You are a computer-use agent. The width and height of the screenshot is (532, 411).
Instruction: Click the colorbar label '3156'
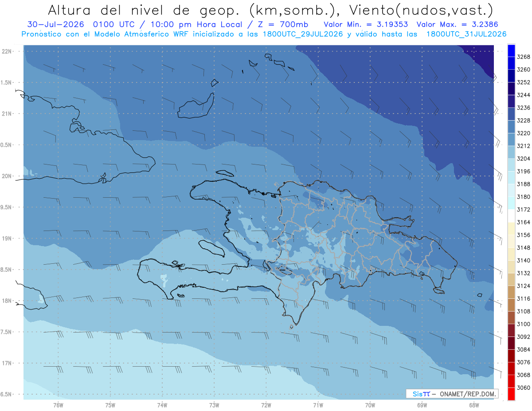point(524,235)
